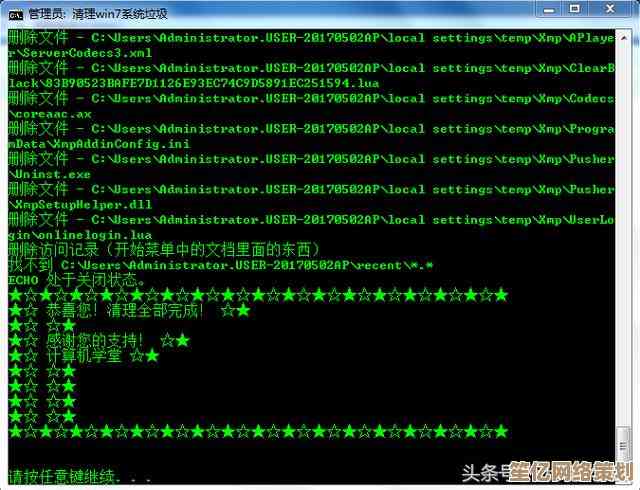Click the "计算机学堂" text

pos(84,355)
